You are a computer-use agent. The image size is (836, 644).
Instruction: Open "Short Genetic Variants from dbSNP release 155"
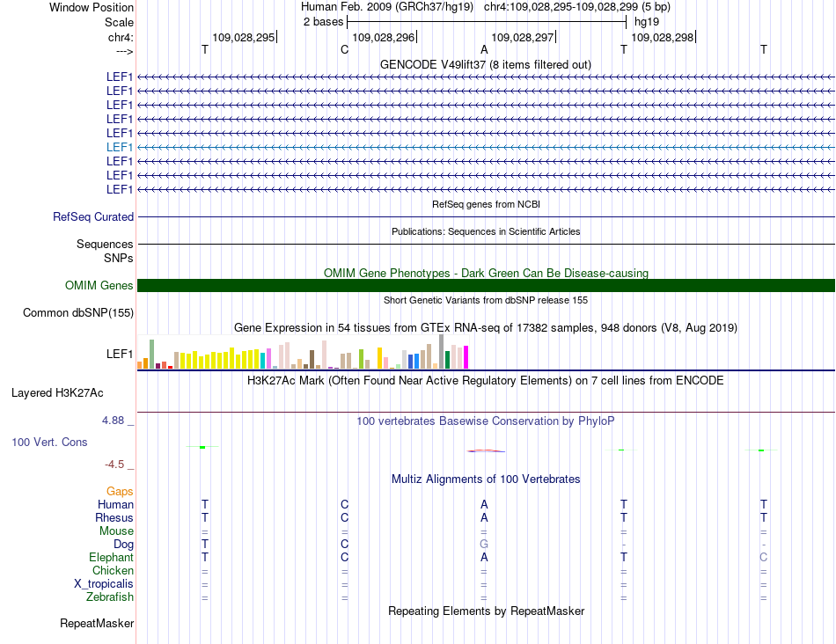(486, 300)
